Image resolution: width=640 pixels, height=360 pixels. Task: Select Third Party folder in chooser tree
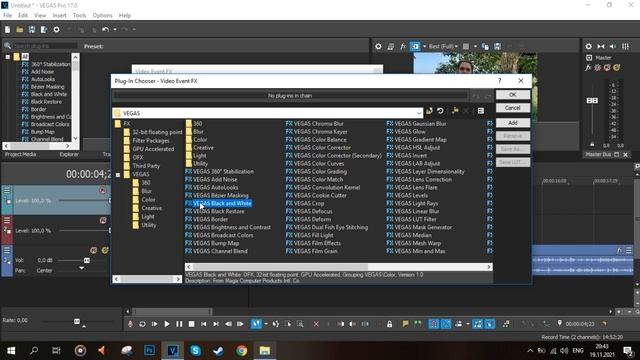[146, 166]
